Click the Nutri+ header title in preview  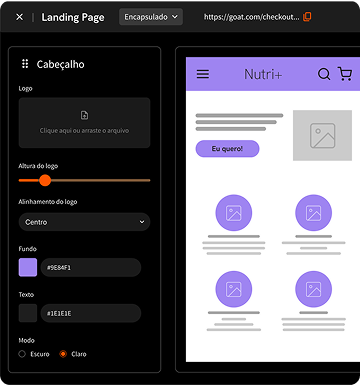click(263, 74)
